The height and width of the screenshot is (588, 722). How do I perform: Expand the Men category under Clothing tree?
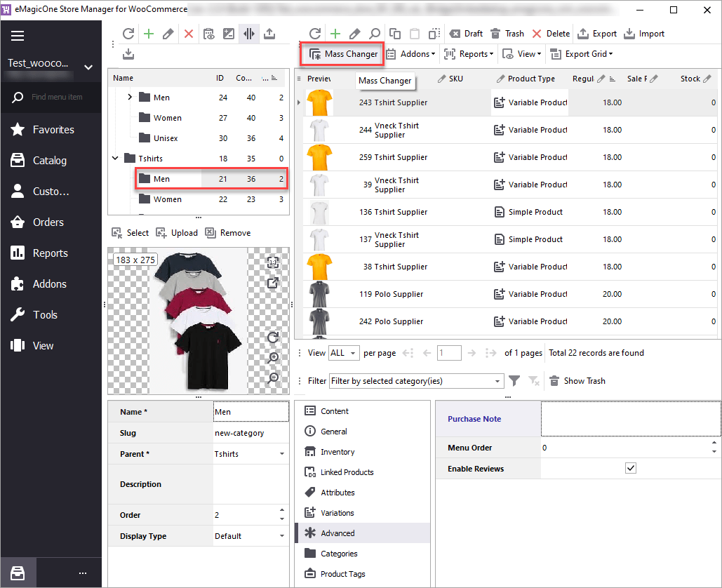click(130, 98)
